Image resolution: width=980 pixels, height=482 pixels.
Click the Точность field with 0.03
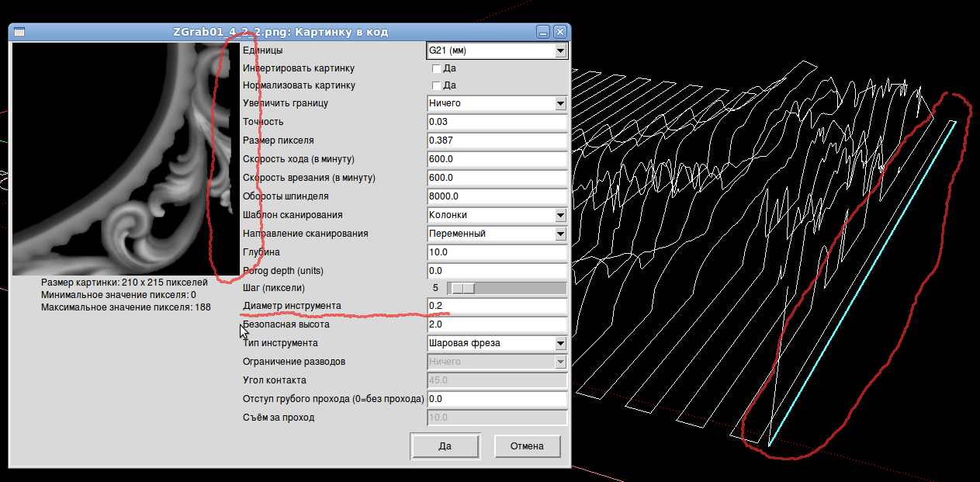(x=497, y=122)
